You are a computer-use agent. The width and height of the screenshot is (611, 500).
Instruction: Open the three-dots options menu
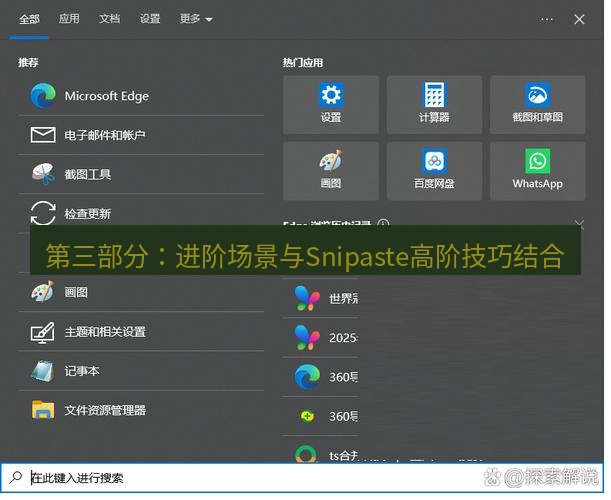click(547, 19)
